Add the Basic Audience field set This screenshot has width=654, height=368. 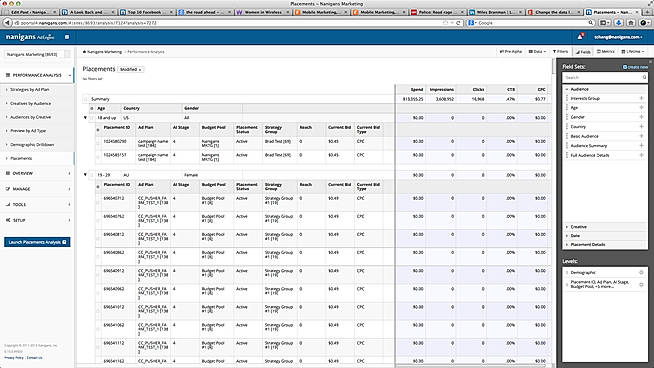pos(641,136)
